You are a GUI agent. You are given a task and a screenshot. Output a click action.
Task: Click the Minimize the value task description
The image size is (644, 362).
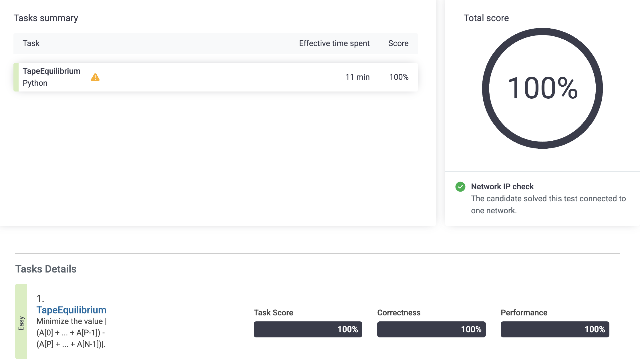click(71, 333)
